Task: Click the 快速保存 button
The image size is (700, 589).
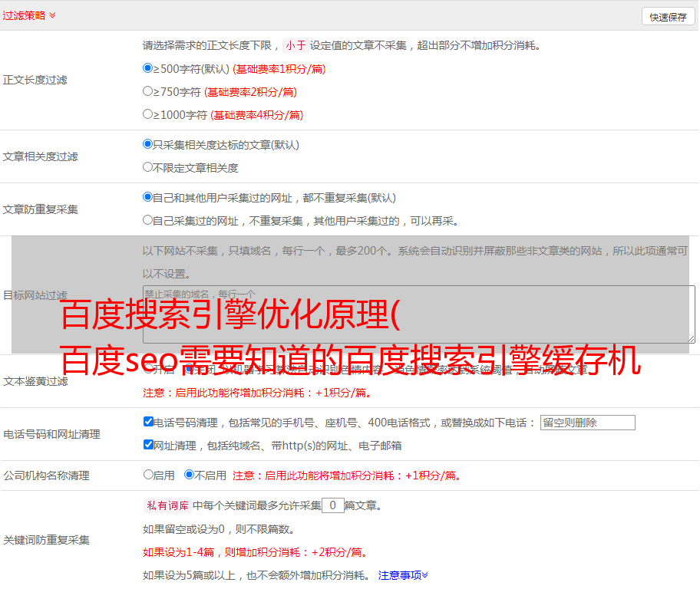Action: tap(668, 17)
